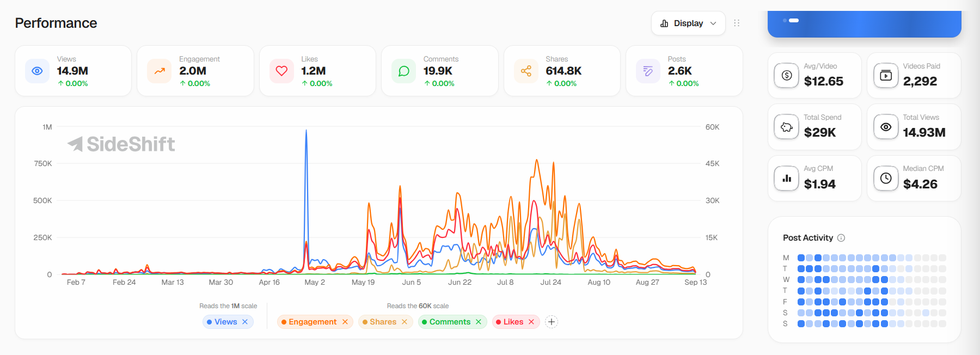This screenshot has width=980, height=355.
Task: Click the 19.9K Comments value
Action: (438, 71)
